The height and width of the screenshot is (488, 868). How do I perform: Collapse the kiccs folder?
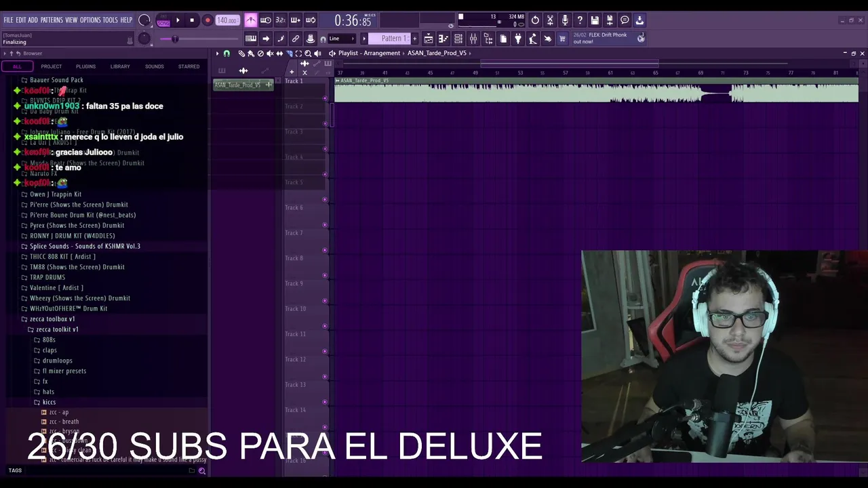click(49, 402)
